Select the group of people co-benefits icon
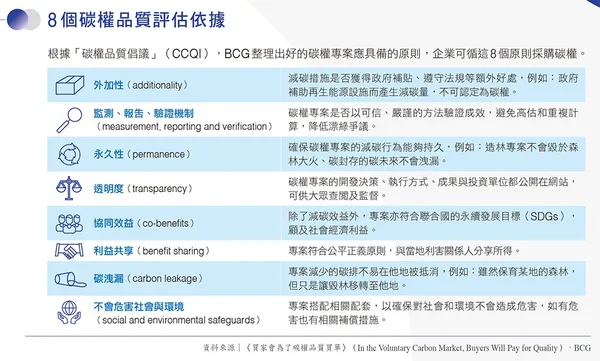This screenshot has height=361, width=600. [x=69, y=224]
